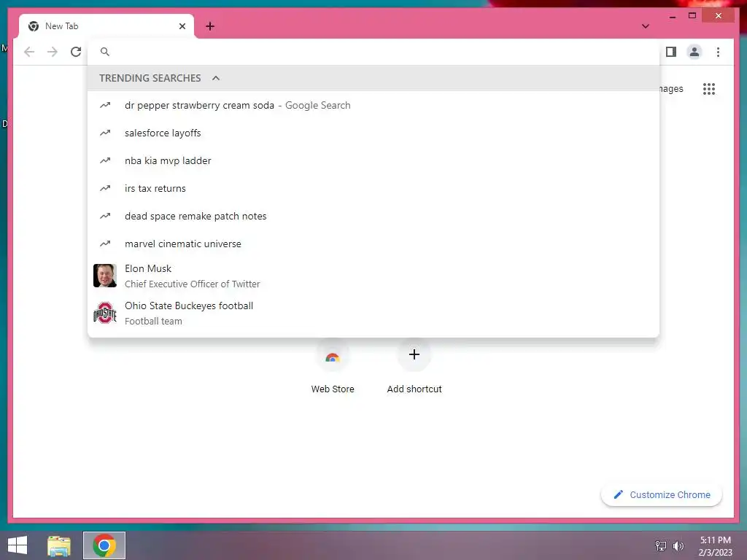747x560 pixels.
Task: Reload the page with the refresh icon
Action: tap(76, 52)
